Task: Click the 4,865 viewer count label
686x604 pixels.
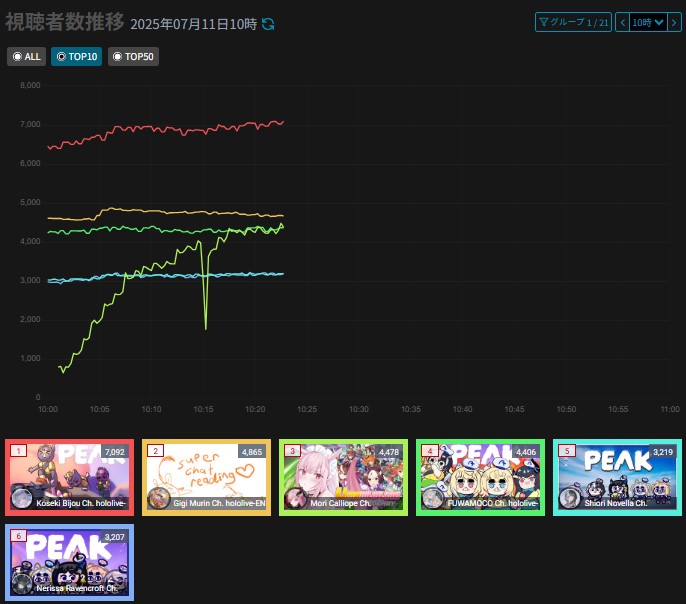Action: point(252,452)
